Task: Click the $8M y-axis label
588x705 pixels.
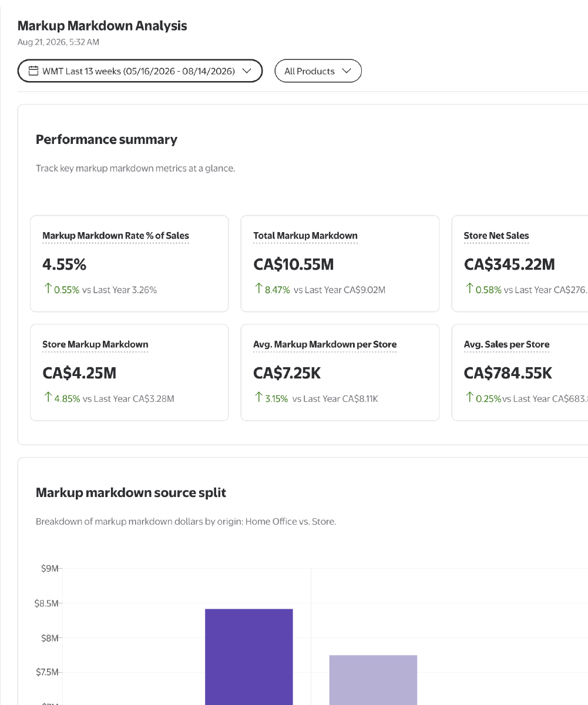Action: click(50, 638)
